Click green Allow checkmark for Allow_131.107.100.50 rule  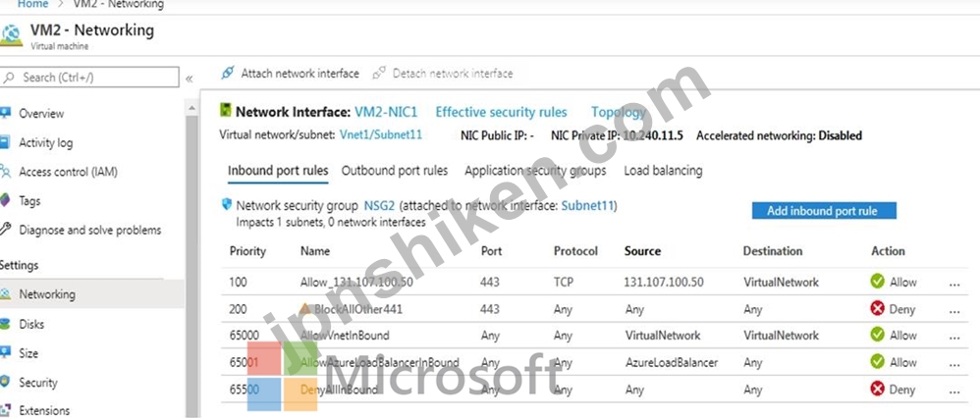878,282
